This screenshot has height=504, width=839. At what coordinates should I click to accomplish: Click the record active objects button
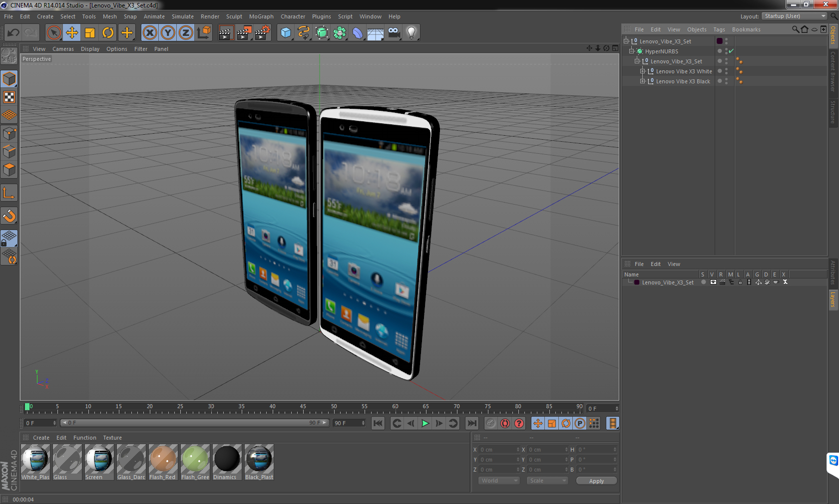491,423
